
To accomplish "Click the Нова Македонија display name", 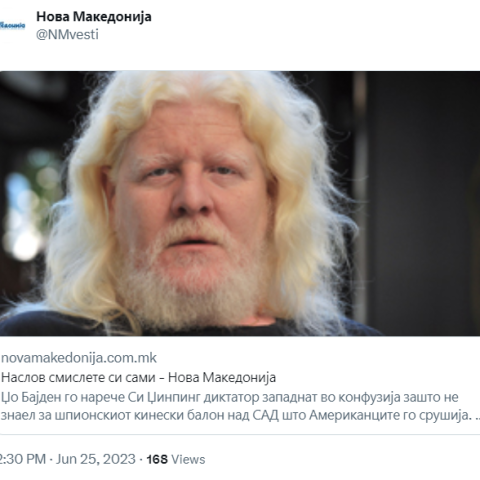I will tap(94, 16).
